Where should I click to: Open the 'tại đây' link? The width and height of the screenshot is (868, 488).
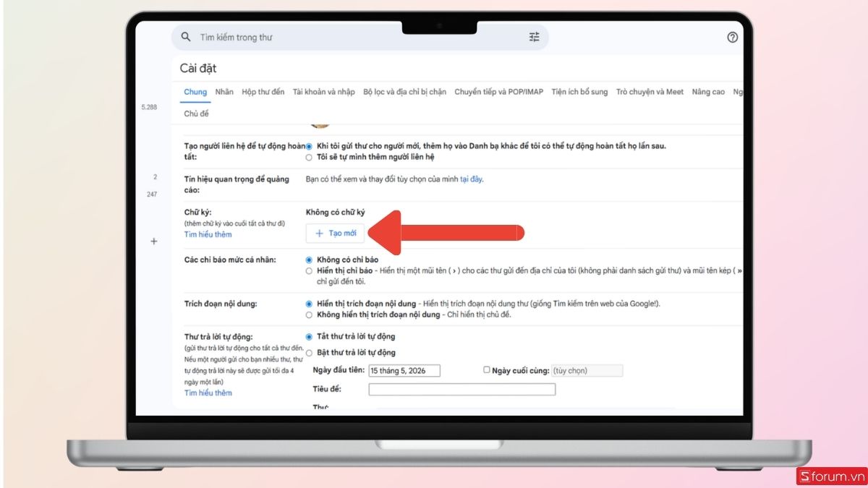[471, 179]
